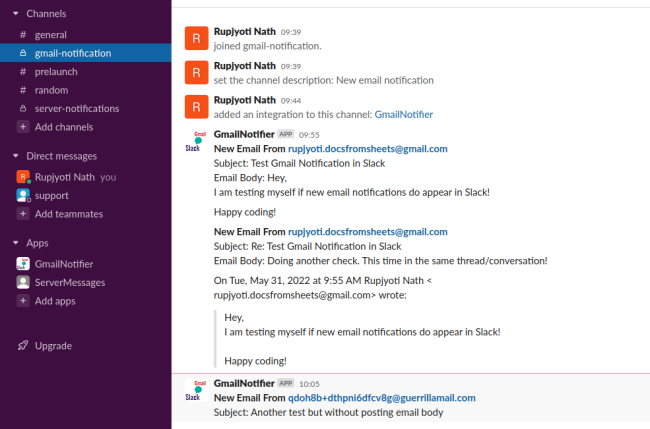
Task: Click APP badge on 10:05 GmailNotifier message
Action: tap(286, 383)
